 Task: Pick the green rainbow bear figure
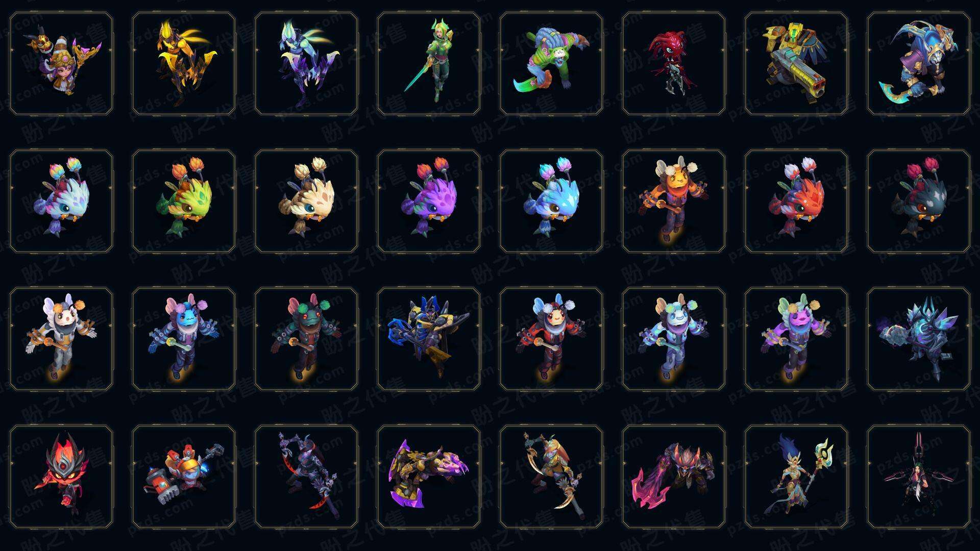(x=551, y=64)
